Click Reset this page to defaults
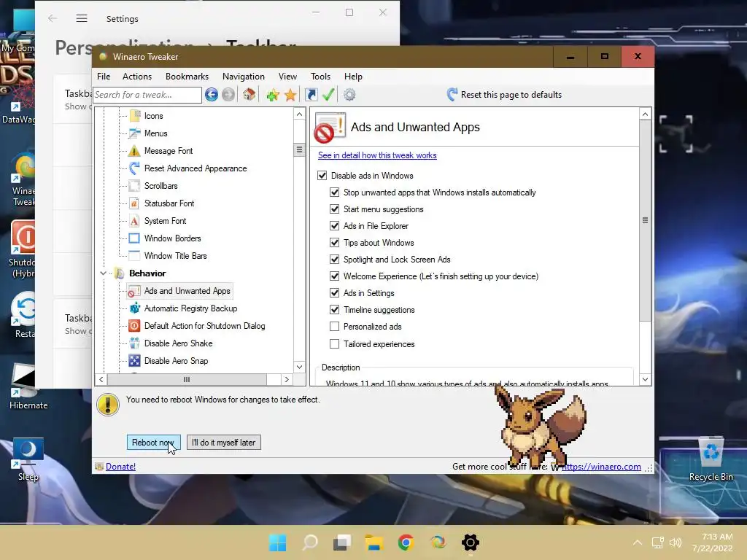 click(x=504, y=95)
